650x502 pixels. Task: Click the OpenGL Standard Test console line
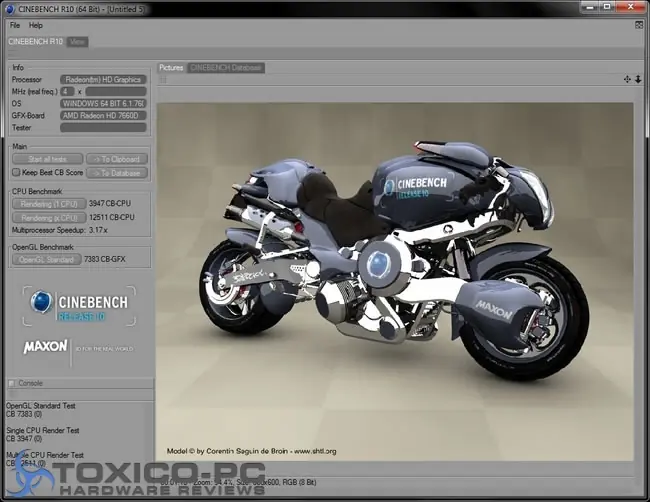(x=41, y=406)
